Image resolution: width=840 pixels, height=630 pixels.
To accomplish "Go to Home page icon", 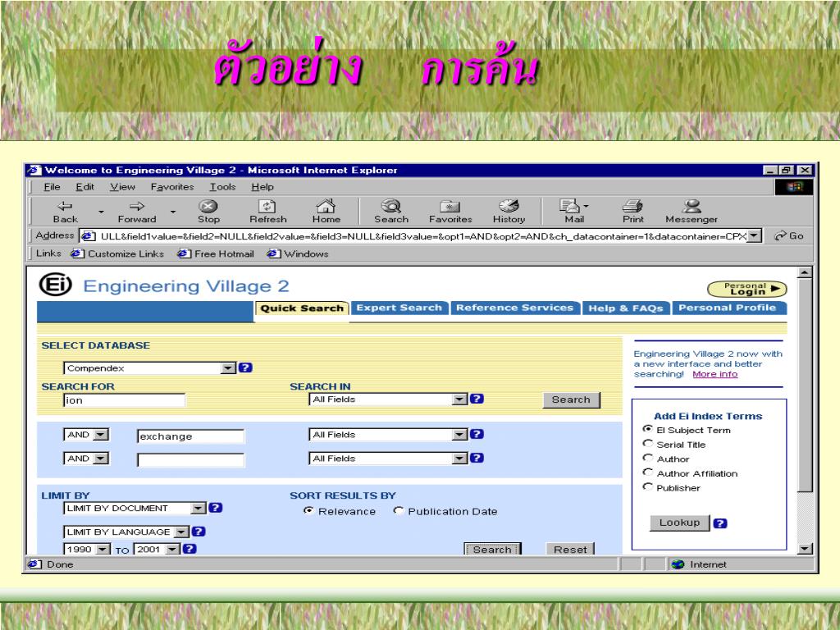I will coord(326,206).
